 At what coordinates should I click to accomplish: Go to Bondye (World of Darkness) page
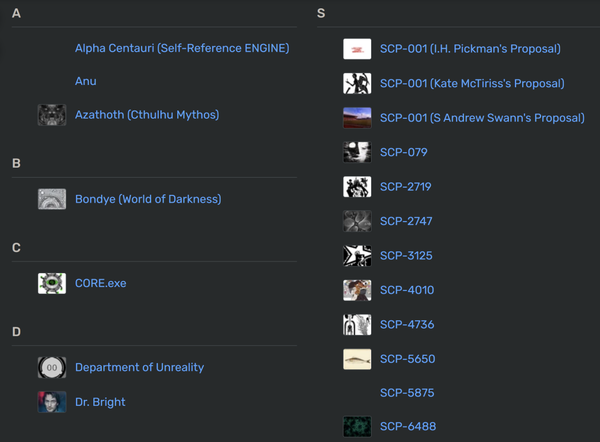pyautogui.click(x=148, y=199)
